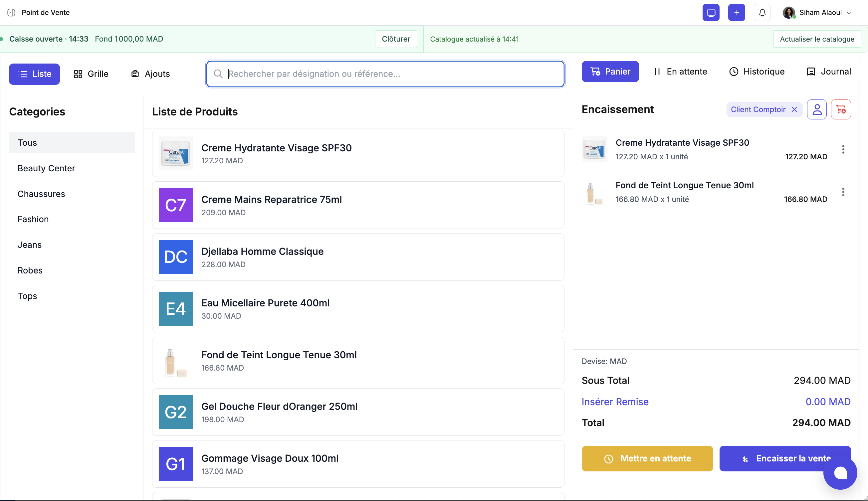The width and height of the screenshot is (868, 501).
Task: Open the Historique tab
Action: click(x=757, y=72)
